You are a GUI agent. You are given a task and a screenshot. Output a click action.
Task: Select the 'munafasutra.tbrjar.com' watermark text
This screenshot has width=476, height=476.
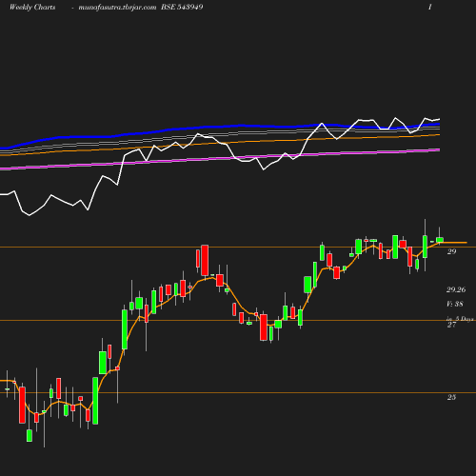117,7
